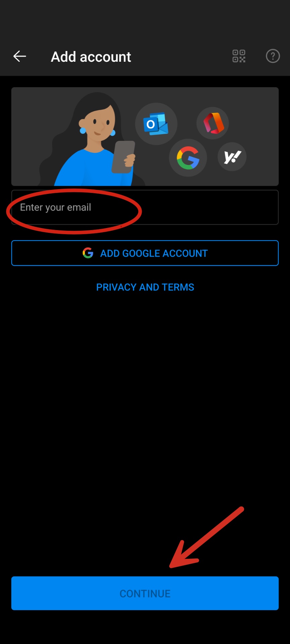
Task: Open help via question mark icon
Action: pos(273,56)
